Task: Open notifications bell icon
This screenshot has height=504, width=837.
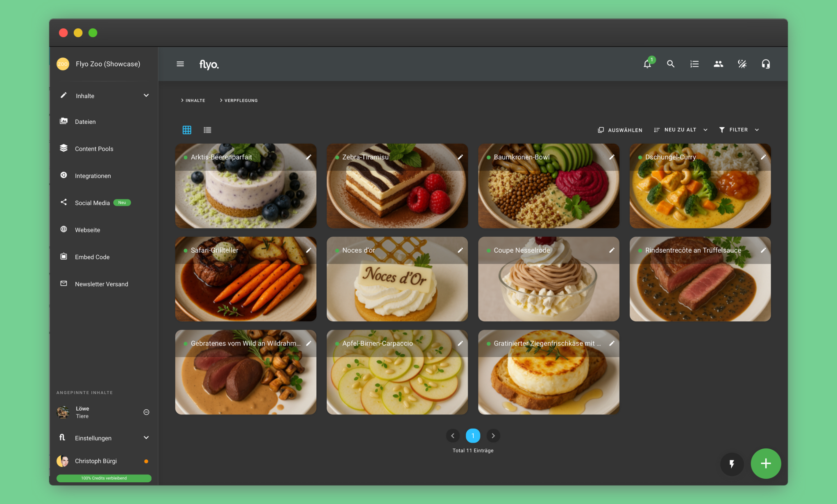Action: pos(647,64)
